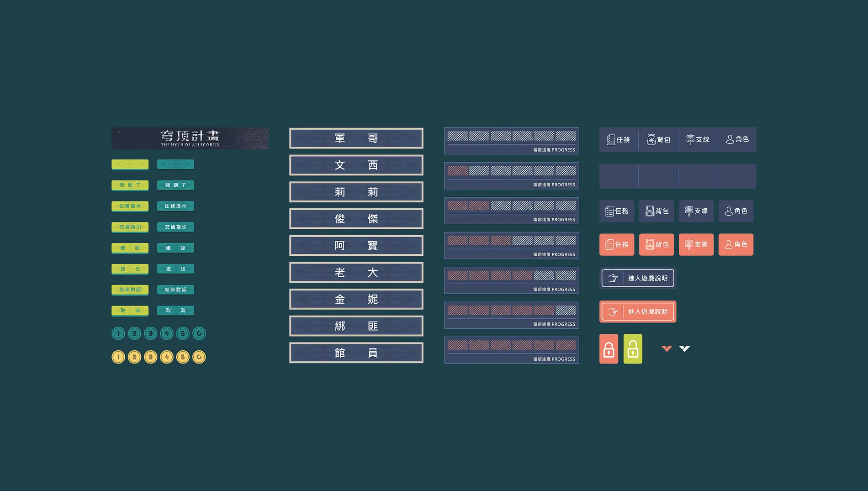Viewport: 868px width, 491px height.
Task: Open the 任務 tab in joined navigation bar
Action: point(619,140)
